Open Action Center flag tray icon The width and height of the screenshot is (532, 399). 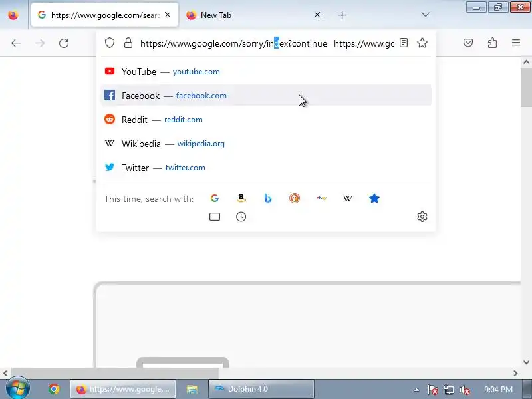[432, 390]
